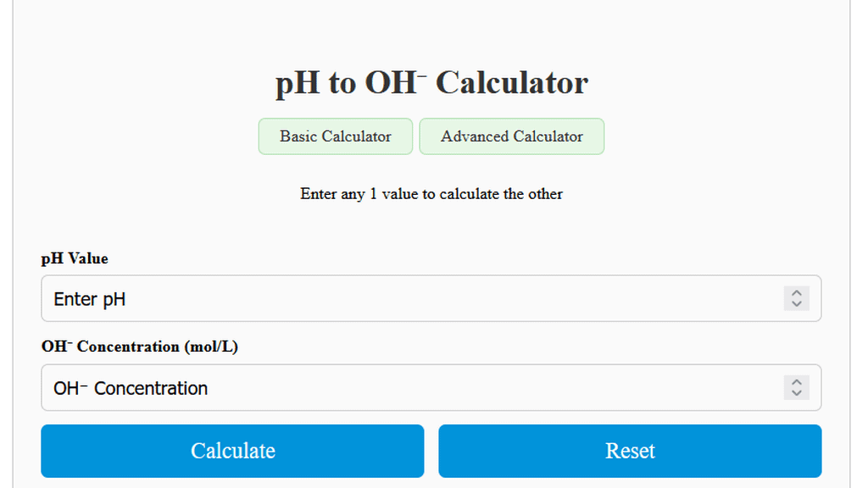Click the 'pH Value' field label
The image size is (868, 488).
click(75, 258)
